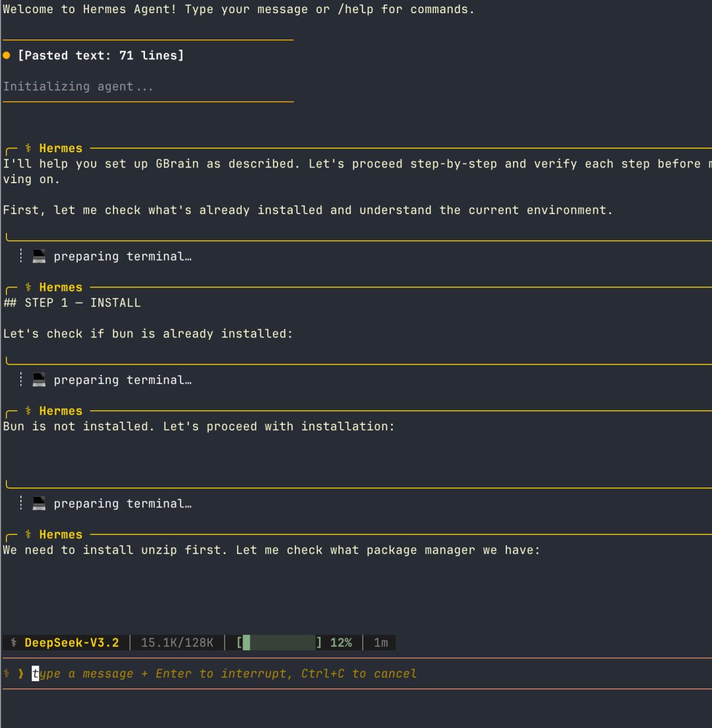Click the laptop icon under the environment check message
712x728 pixels.
[40, 256]
